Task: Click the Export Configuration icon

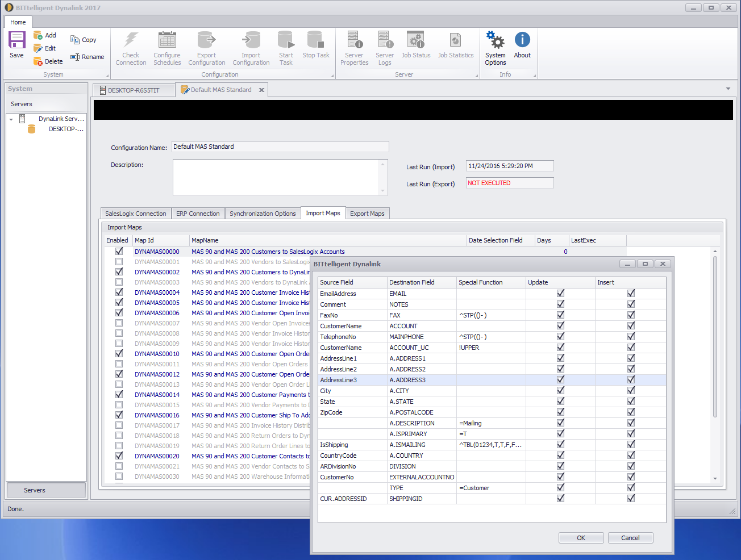Action: click(206, 40)
